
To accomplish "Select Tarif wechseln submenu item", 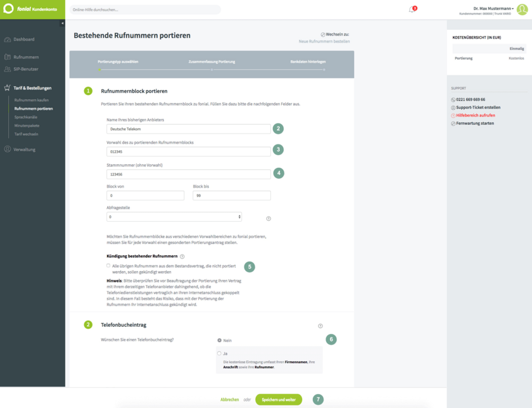I will pyautogui.click(x=26, y=134).
